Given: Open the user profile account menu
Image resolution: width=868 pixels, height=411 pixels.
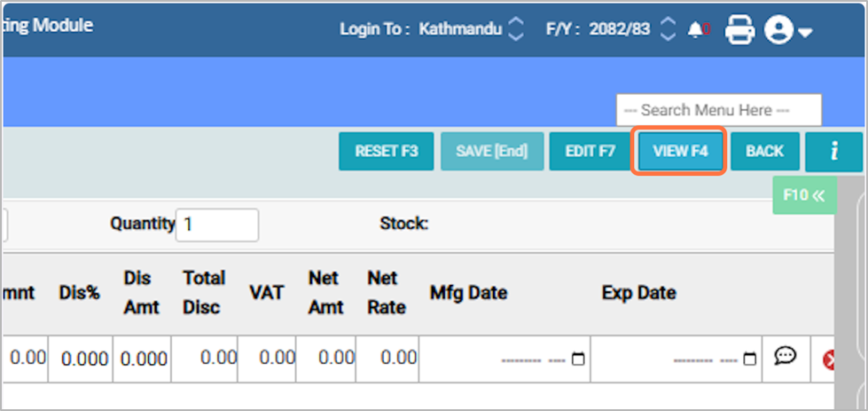Looking at the screenshot, I should coord(788,31).
